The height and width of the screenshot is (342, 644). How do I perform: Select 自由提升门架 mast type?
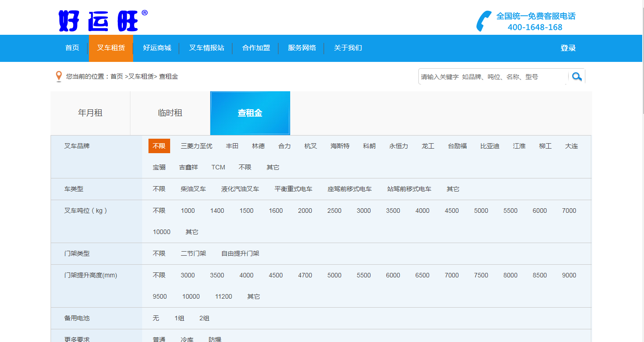click(241, 253)
